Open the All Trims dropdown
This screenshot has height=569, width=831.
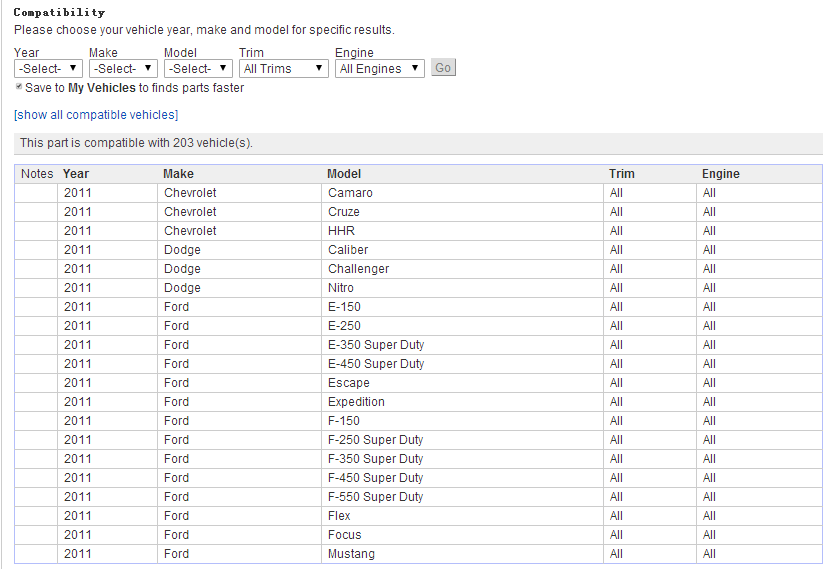click(284, 69)
